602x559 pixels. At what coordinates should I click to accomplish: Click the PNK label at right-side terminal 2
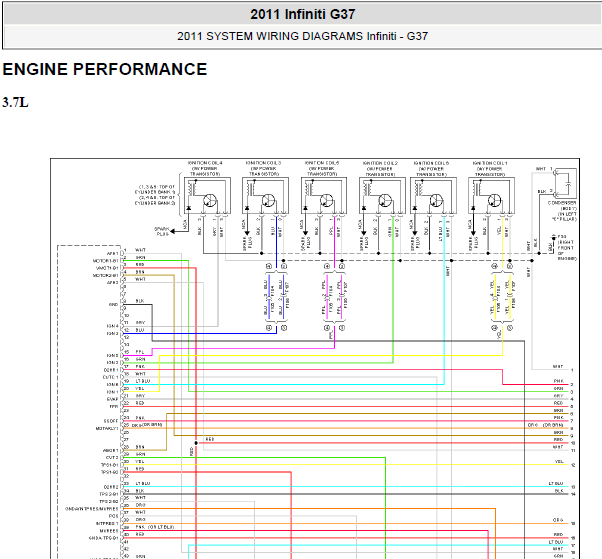pyautogui.click(x=559, y=381)
